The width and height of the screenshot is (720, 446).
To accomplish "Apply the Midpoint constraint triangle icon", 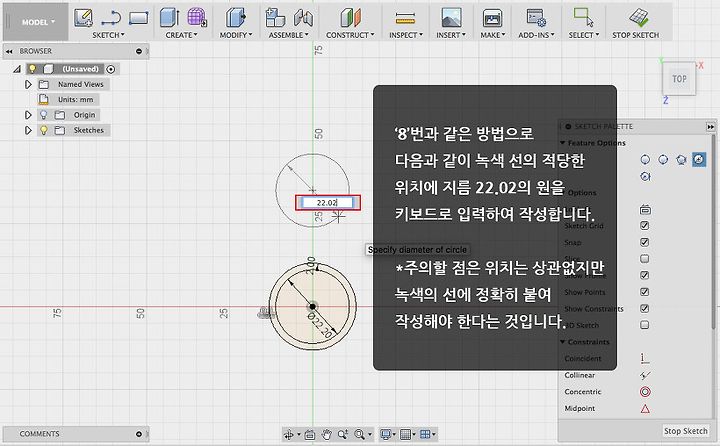I will click(x=645, y=408).
